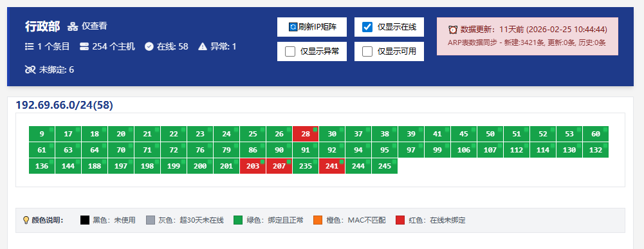Viewport: 644px width, 249px height.
Task: Enable the 仅显示异常 checkbox
Action: tap(290, 51)
